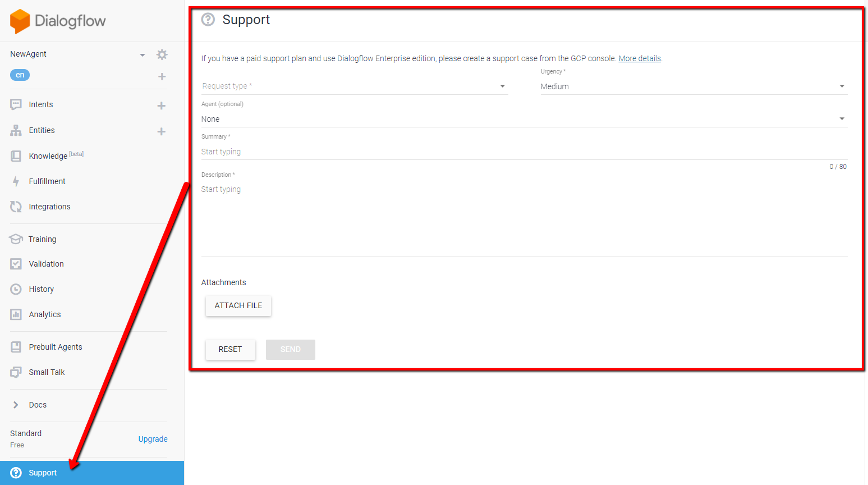Click the Knowledge book icon
The width and height of the screenshot is (868, 485).
16,156
